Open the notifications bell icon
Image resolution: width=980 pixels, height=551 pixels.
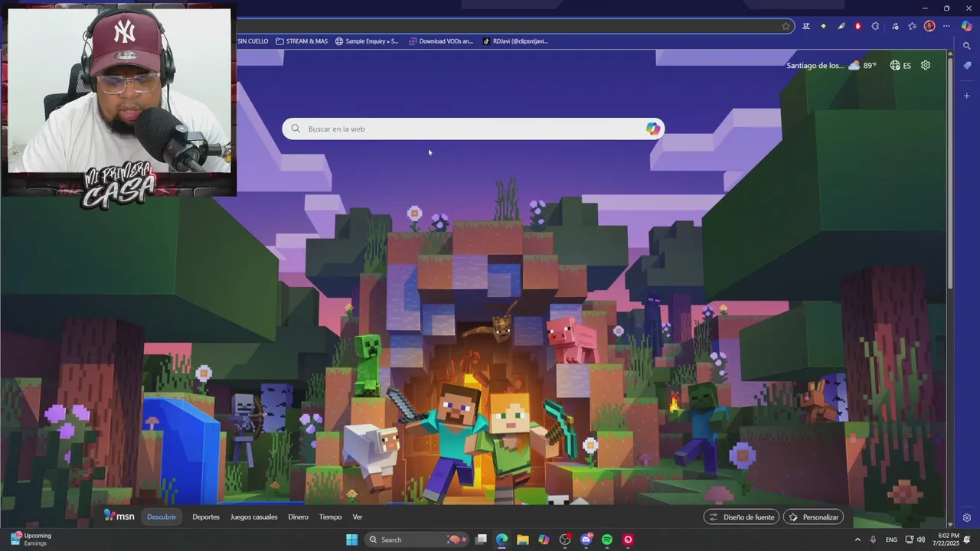point(967,540)
